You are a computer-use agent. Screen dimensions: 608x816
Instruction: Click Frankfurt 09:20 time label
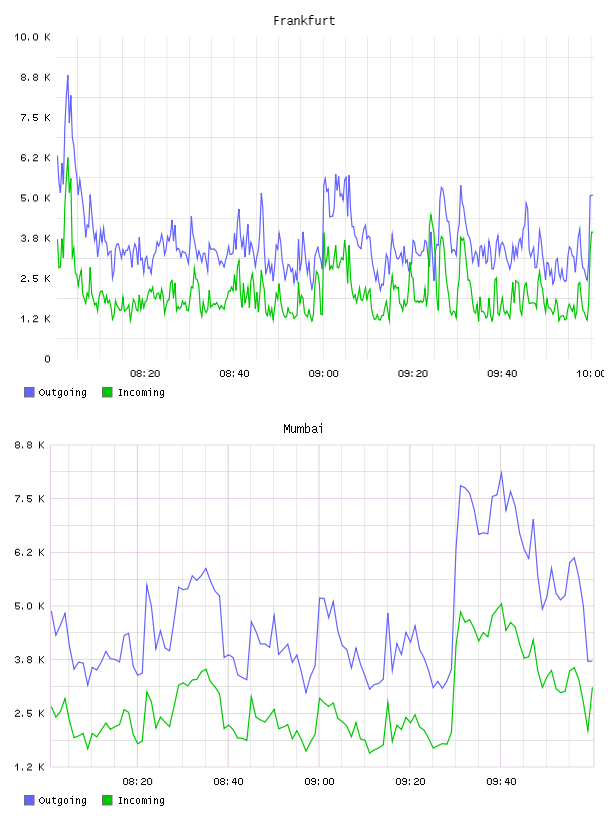[413, 374]
